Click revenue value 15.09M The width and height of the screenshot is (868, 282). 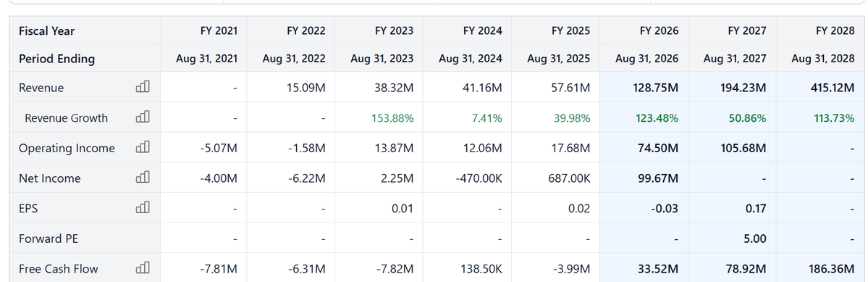pyautogui.click(x=306, y=88)
